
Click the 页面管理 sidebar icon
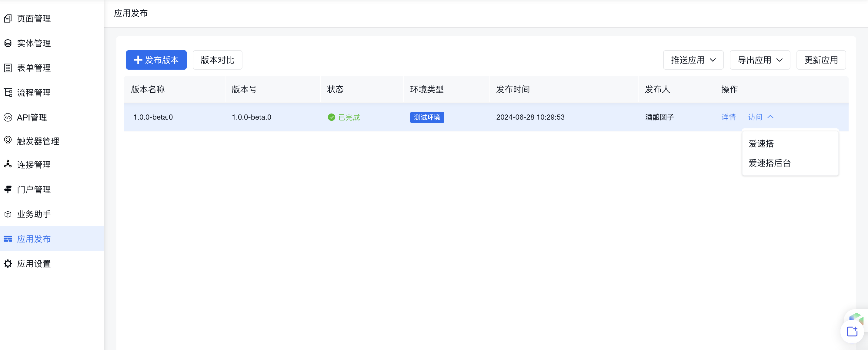tap(8, 18)
